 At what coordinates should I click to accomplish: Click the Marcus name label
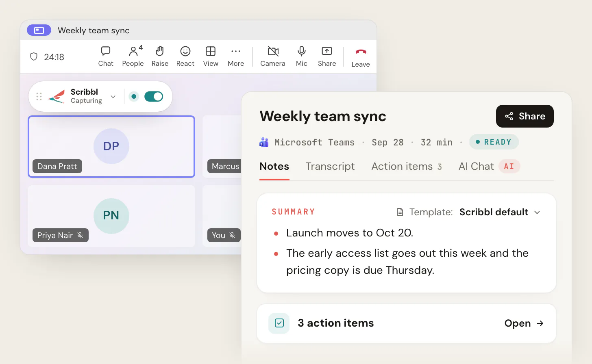click(x=224, y=166)
